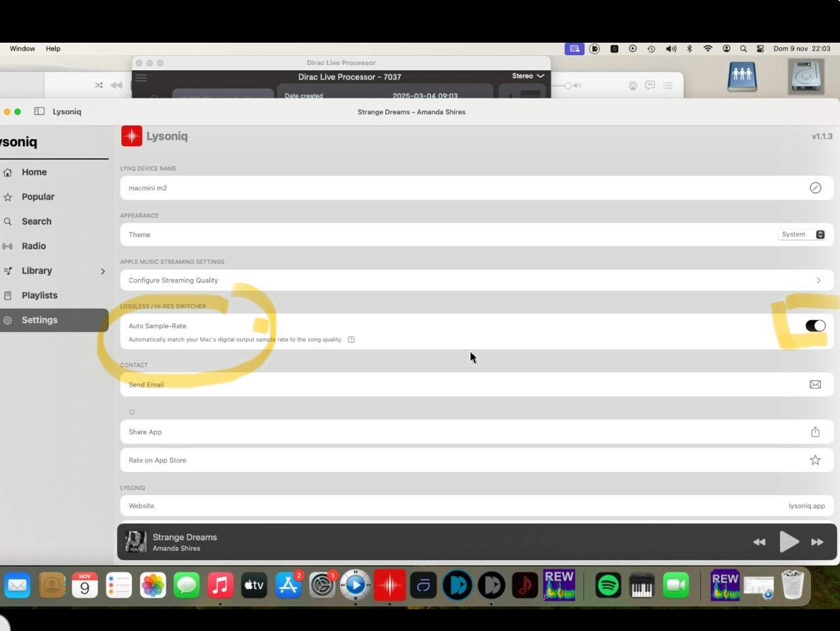The image size is (840, 631).
Task: Open the Stereo dropdown in Dirac Live Processor
Action: click(x=528, y=76)
